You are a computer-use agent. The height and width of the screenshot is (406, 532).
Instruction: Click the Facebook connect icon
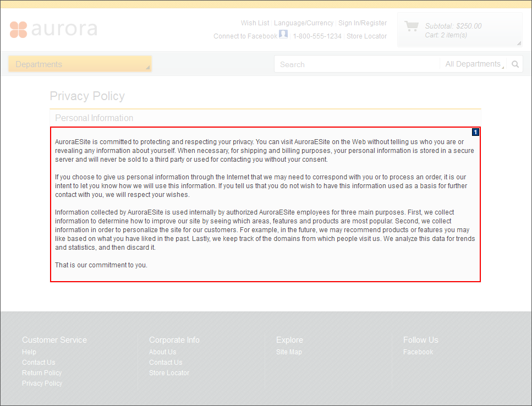coord(283,34)
